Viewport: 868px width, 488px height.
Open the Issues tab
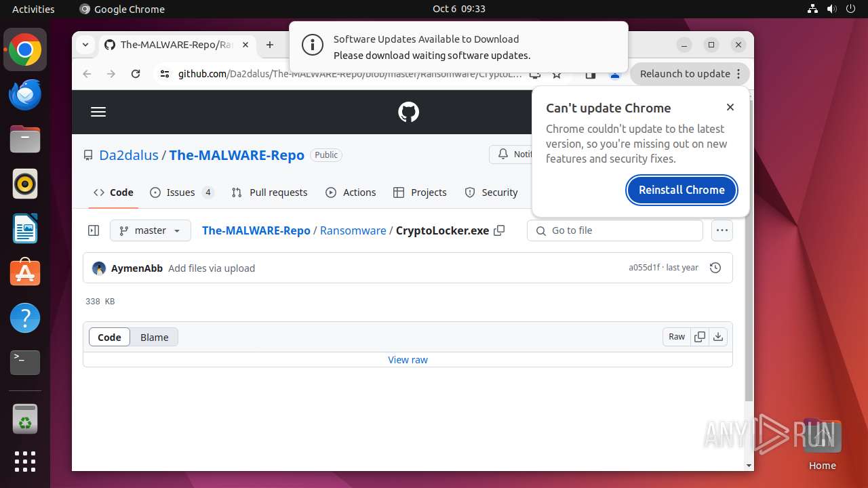coord(182,192)
